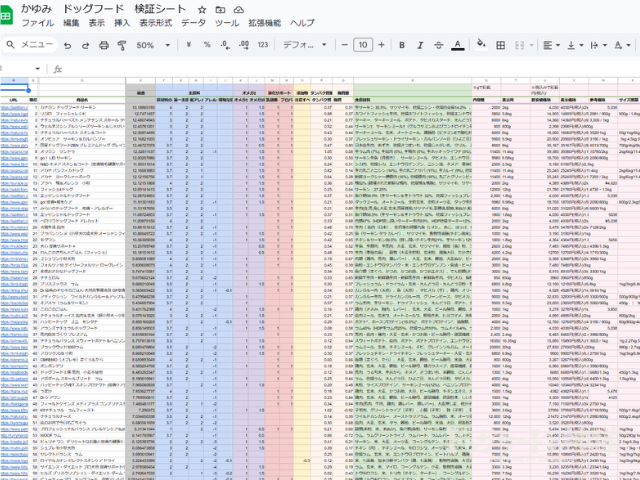
Task: Select the gray score cell for rank 1
Action: (x=140, y=107)
